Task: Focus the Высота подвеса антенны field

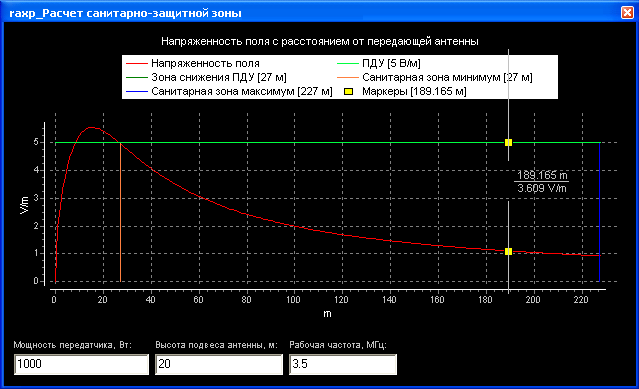Action: (x=219, y=364)
